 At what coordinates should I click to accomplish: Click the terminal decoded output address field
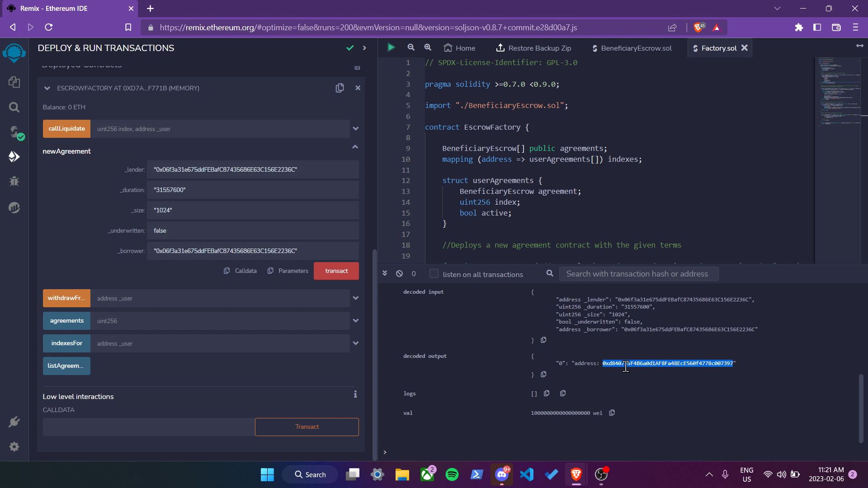667,363
